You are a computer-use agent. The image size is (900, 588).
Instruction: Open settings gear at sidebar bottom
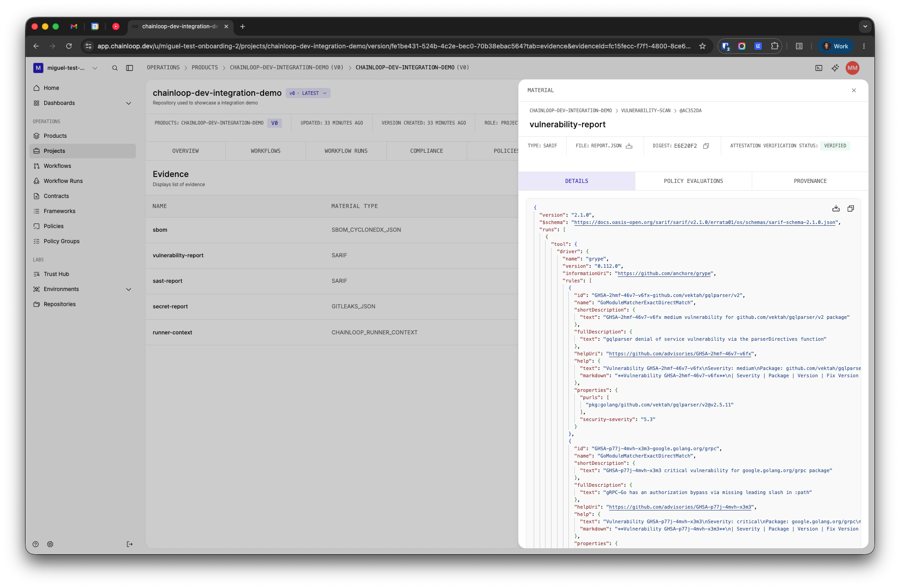(x=50, y=544)
